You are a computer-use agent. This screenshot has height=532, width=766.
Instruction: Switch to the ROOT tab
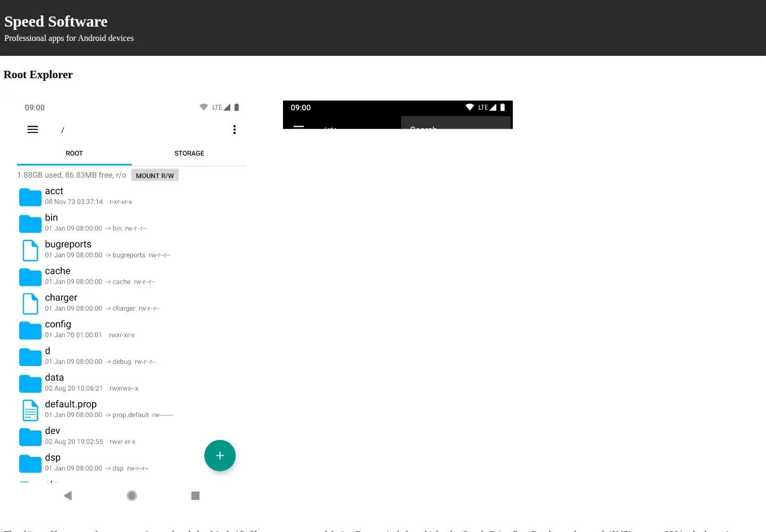coord(74,153)
